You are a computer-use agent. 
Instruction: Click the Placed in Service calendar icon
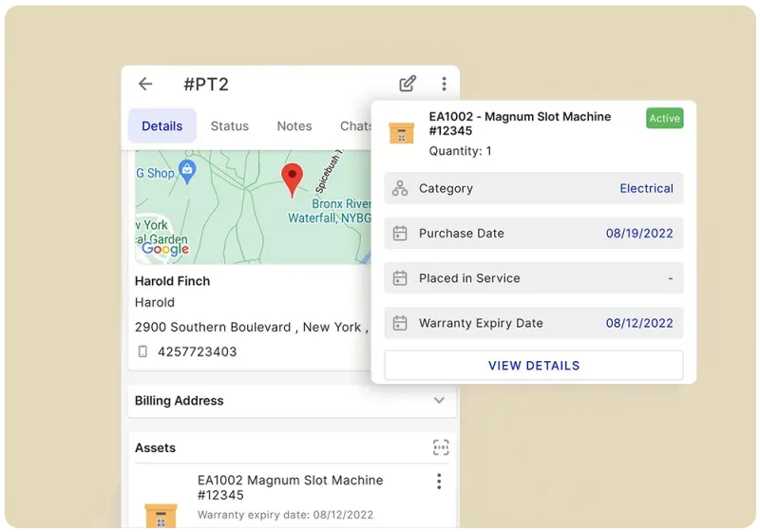(400, 278)
